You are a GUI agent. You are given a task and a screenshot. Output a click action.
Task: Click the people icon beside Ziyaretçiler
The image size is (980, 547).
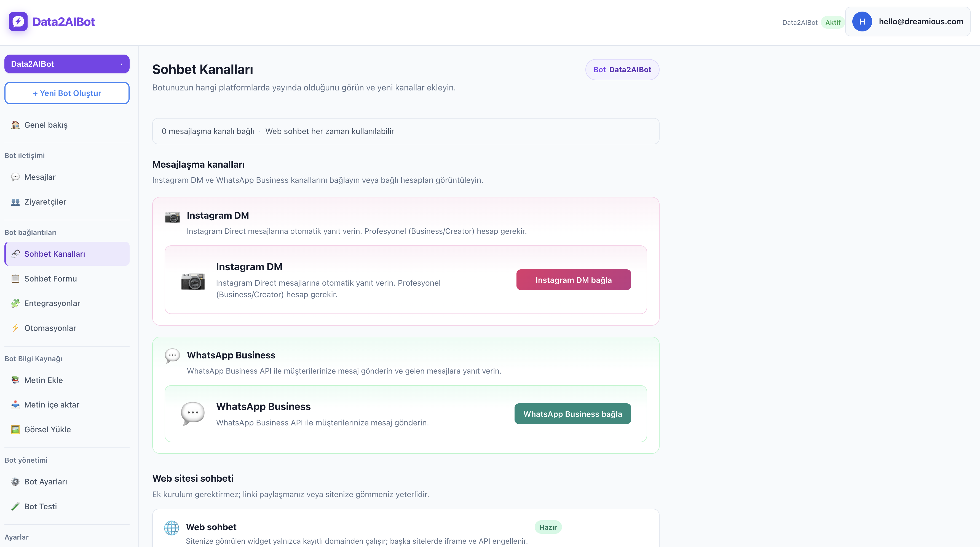(15, 202)
